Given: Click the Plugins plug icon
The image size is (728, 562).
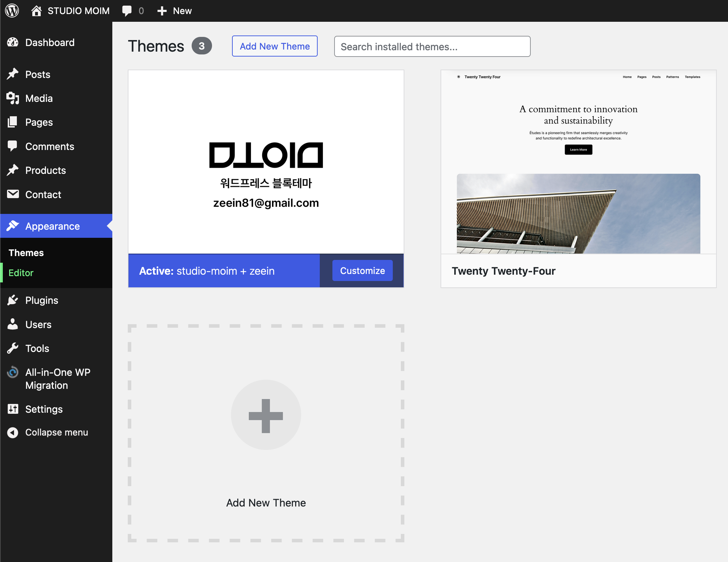Looking at the screenshot, I should click(x=13, y=300).
